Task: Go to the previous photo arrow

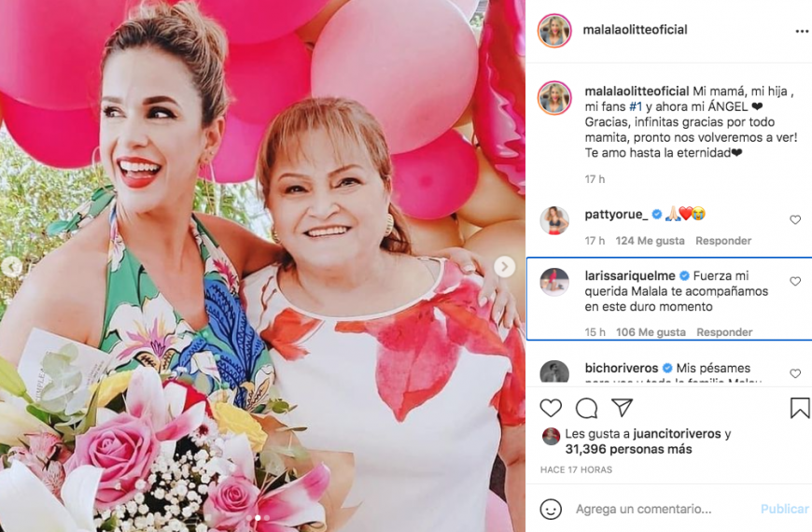Action: (11, 267)
